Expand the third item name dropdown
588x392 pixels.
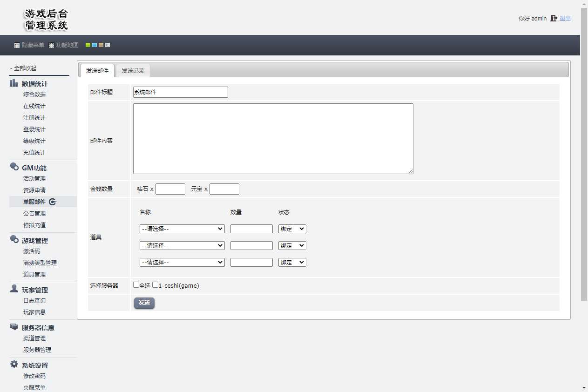click(x=182, y=263)
